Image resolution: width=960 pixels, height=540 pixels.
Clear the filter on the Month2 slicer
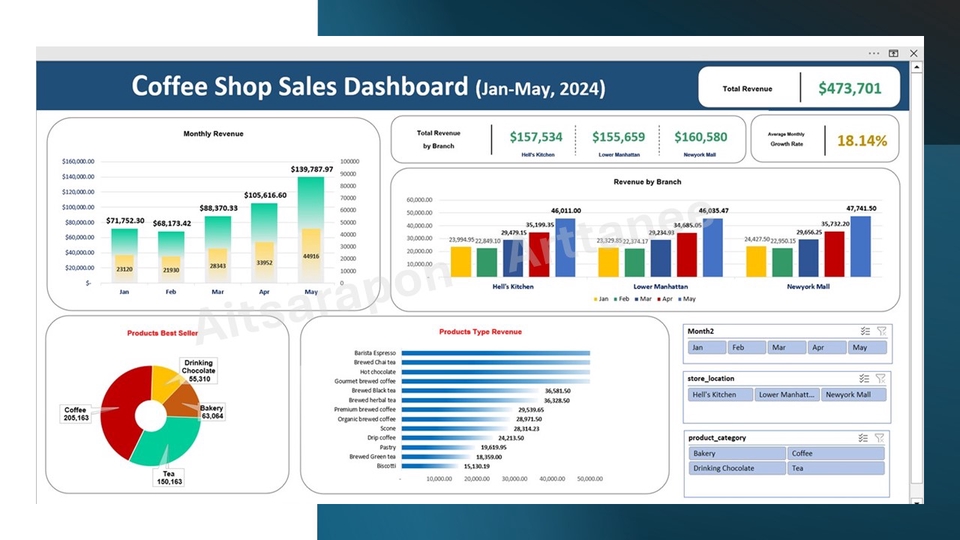pos(881,331)
